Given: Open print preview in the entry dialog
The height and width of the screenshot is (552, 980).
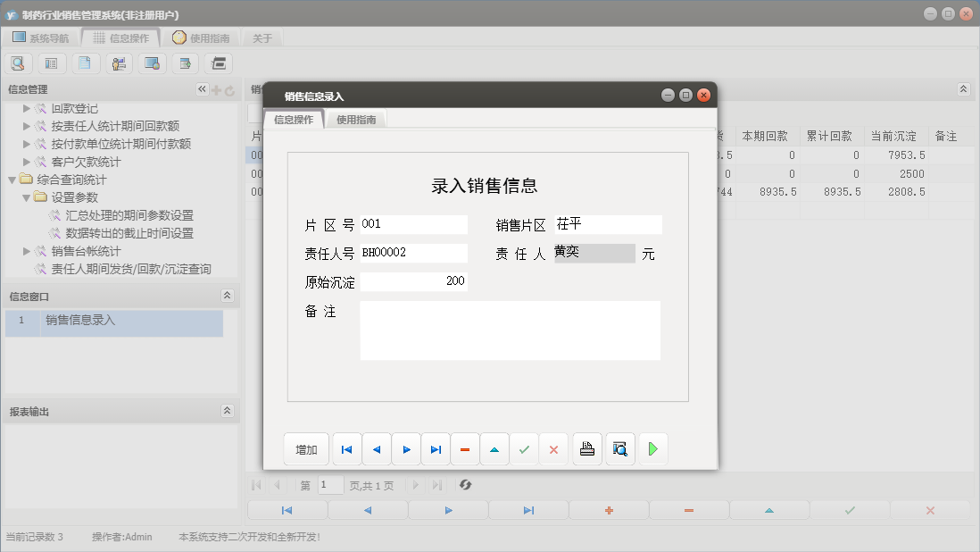Looking at the screenshot, I should (x=619, y=448).
